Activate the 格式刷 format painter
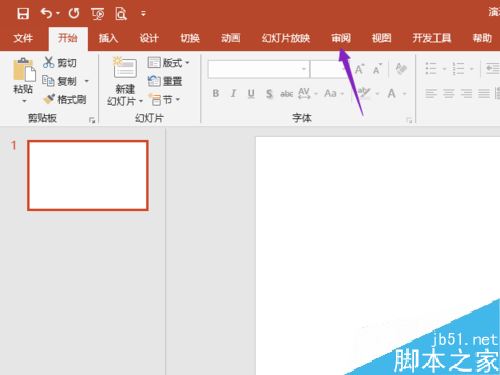Screen dimensions: 500x375 tap(65, 99)
